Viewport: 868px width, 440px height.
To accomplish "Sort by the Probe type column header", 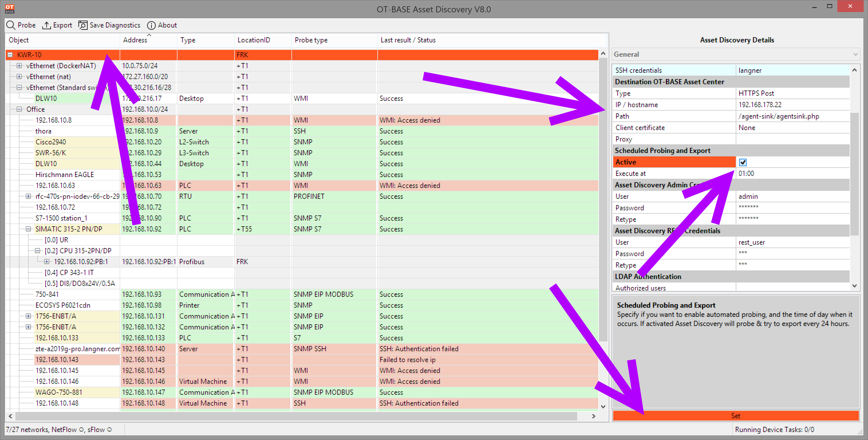I will (334, 40).
